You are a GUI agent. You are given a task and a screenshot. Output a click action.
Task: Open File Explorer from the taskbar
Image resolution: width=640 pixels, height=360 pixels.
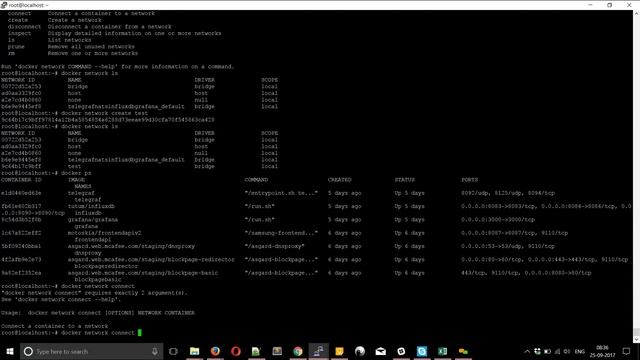coord(194,351)
